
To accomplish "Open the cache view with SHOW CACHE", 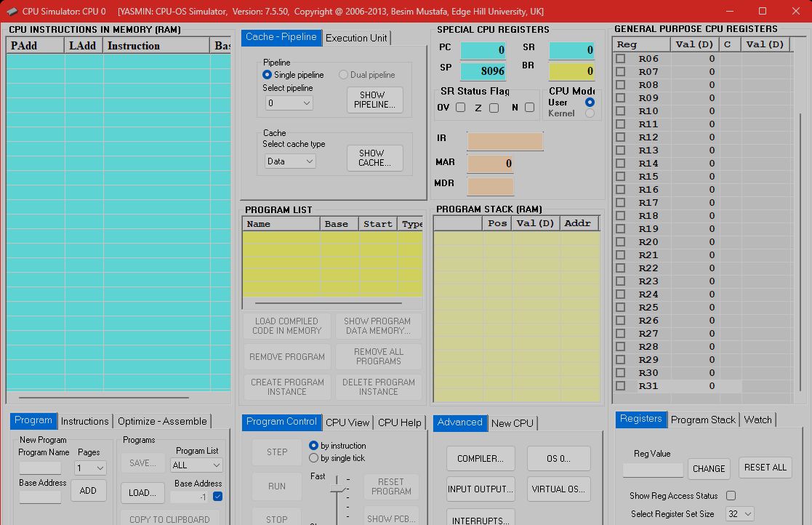I will (x=374, y=156).
